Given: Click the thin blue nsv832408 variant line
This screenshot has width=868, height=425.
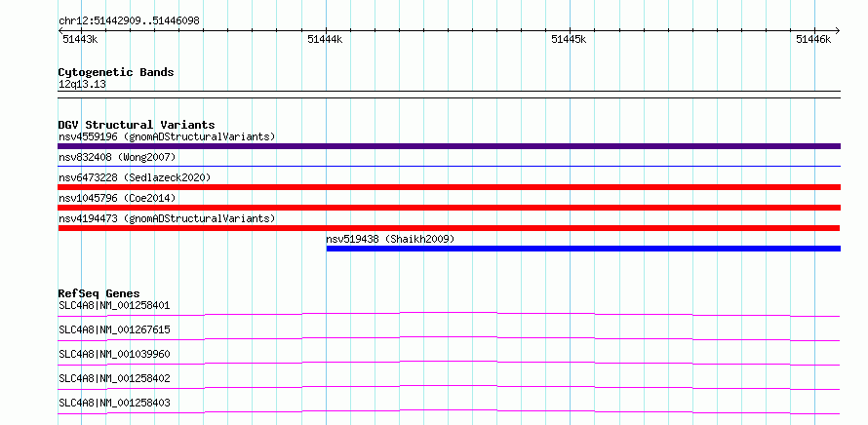Looking at the screenshot, I should click(449, 166).
